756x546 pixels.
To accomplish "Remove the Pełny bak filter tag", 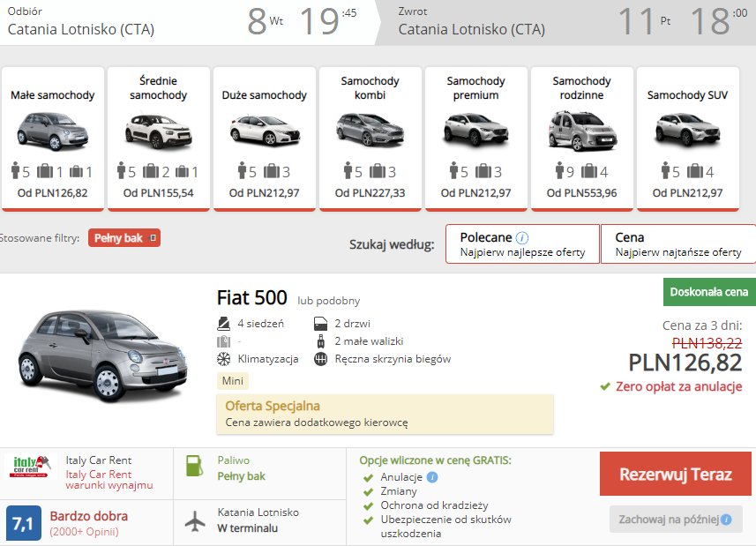I will [153, 238].
